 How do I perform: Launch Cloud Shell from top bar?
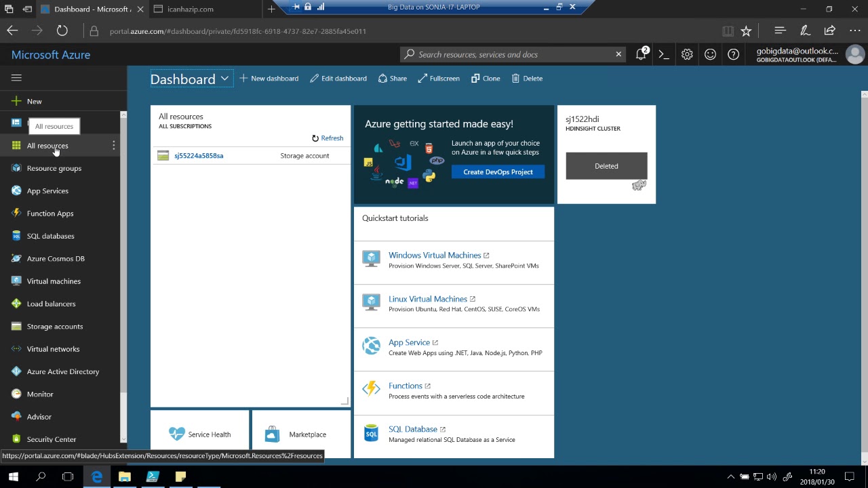coord(664,54)
